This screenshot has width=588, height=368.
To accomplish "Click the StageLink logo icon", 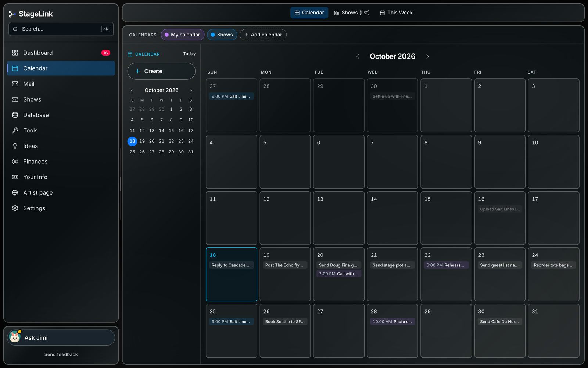I will (12, 14).
